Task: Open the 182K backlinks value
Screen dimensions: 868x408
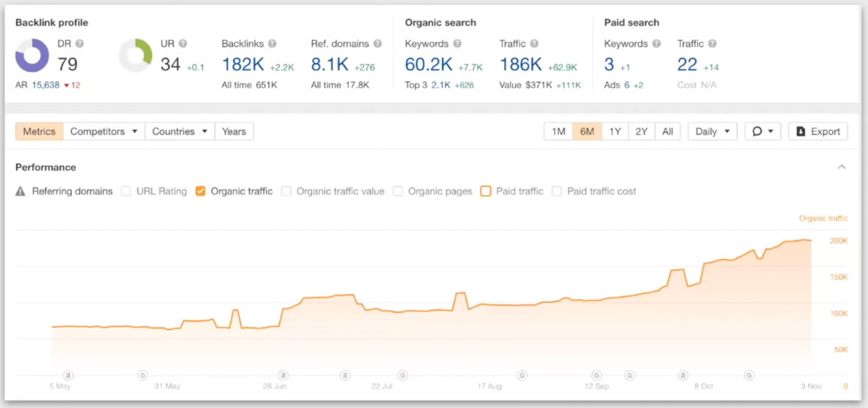Action: tap(243, 64)
